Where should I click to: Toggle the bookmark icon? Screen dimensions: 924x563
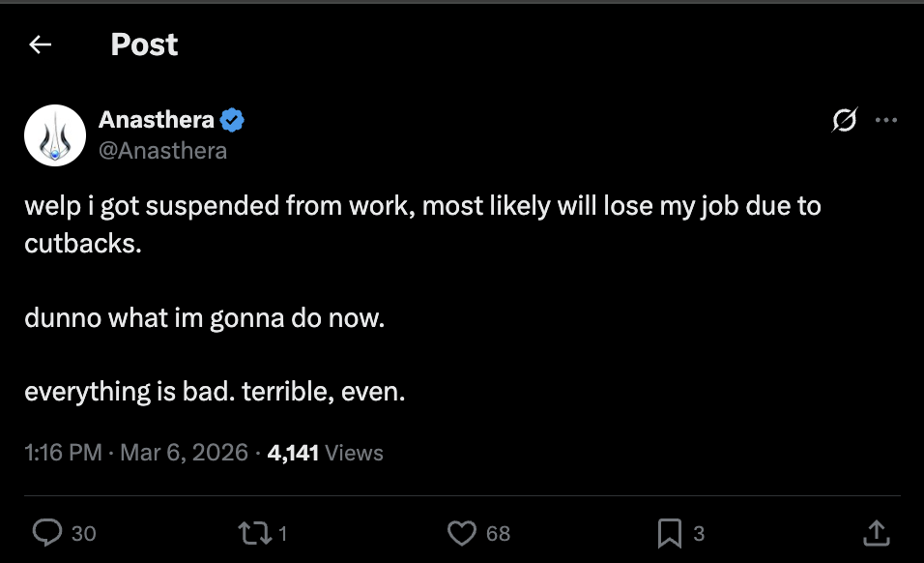coord(670,533)
